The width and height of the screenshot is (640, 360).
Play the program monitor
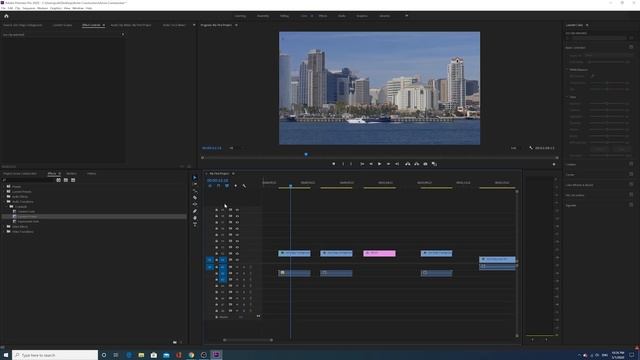pos(380,164)
